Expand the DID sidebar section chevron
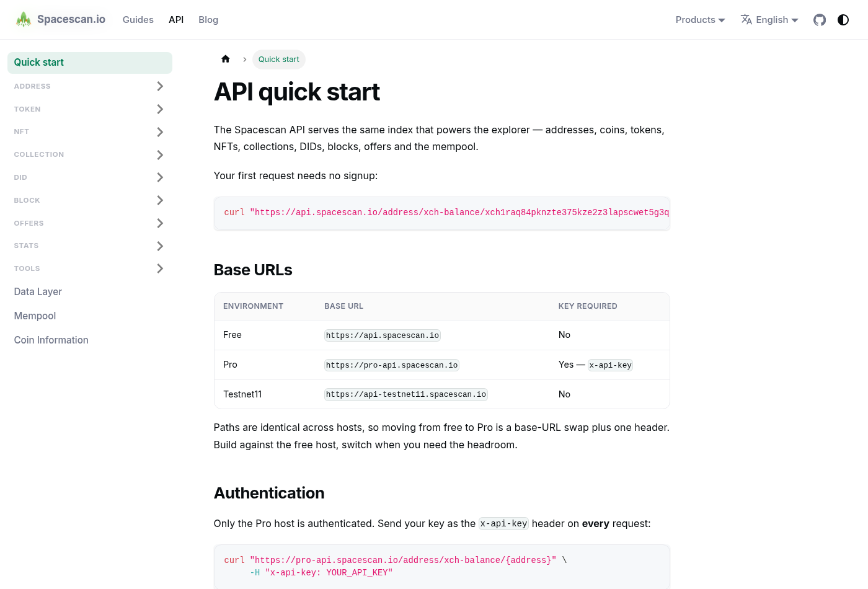Image resolution: width=868 pixels, height=589 pixels. pos(160,177)
